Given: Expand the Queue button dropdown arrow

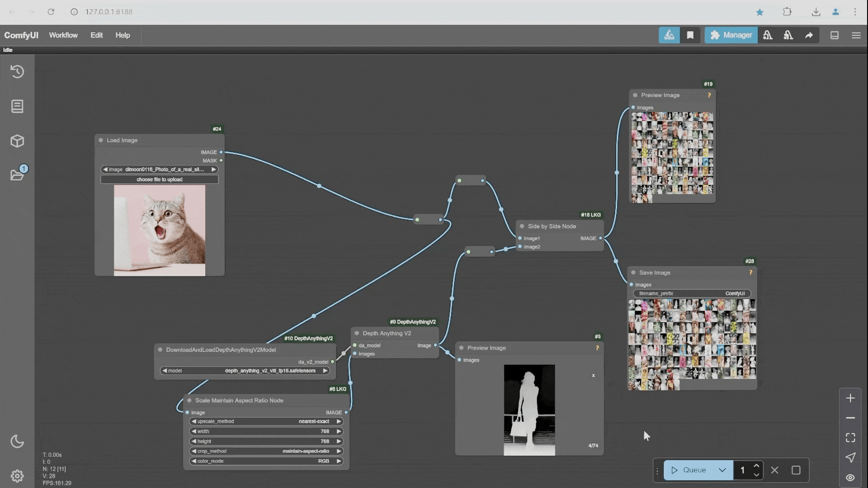Looking at the screenshot, I should tap(722, 470).
